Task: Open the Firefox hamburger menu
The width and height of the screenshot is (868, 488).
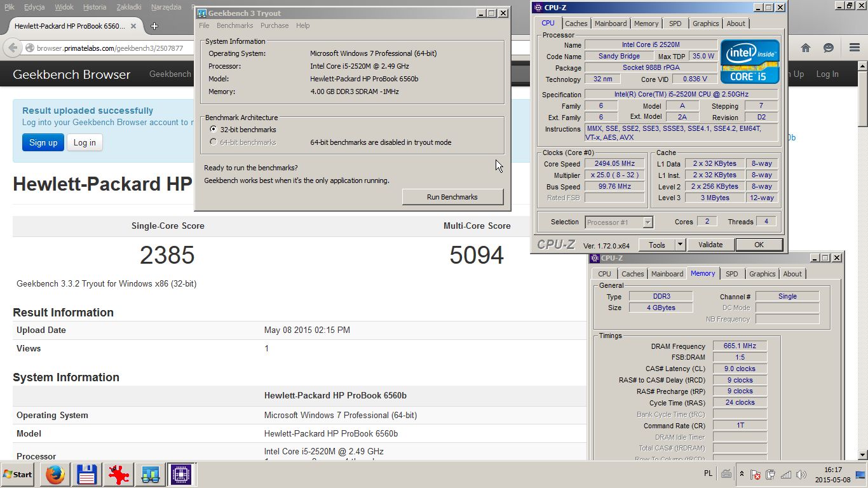Action: tap(855, 48)
